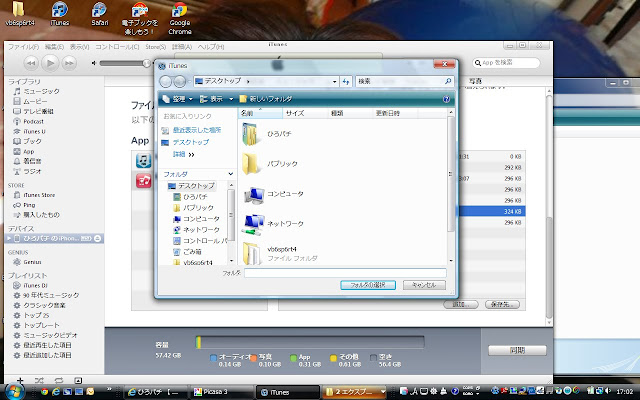The width and height of the screenshot is (640, 400).
Task: Click the iTunes next track button
Action: pyautogui.click(x=69, y=63)
